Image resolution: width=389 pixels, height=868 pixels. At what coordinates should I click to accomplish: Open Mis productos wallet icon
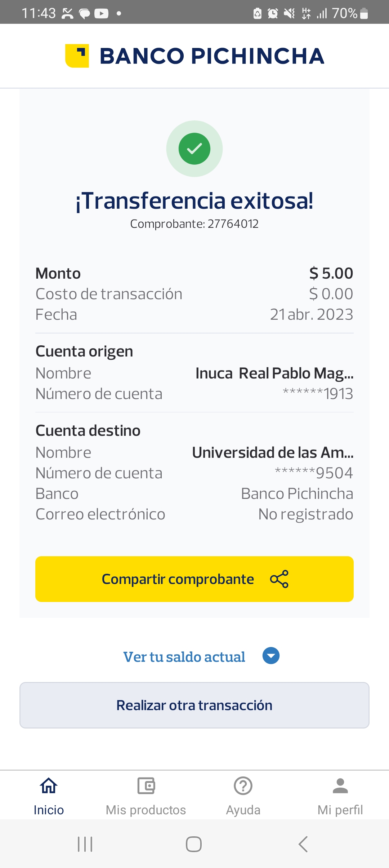[146, 786]
